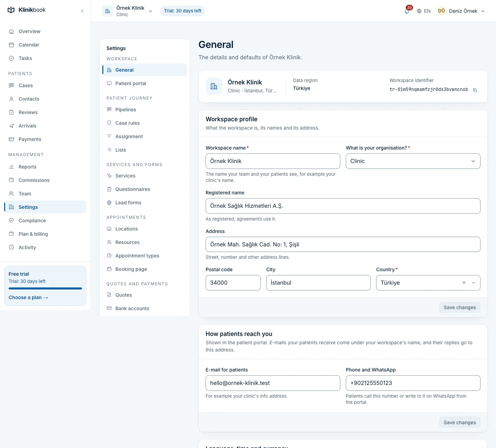Open Patient portal settings

145,83
